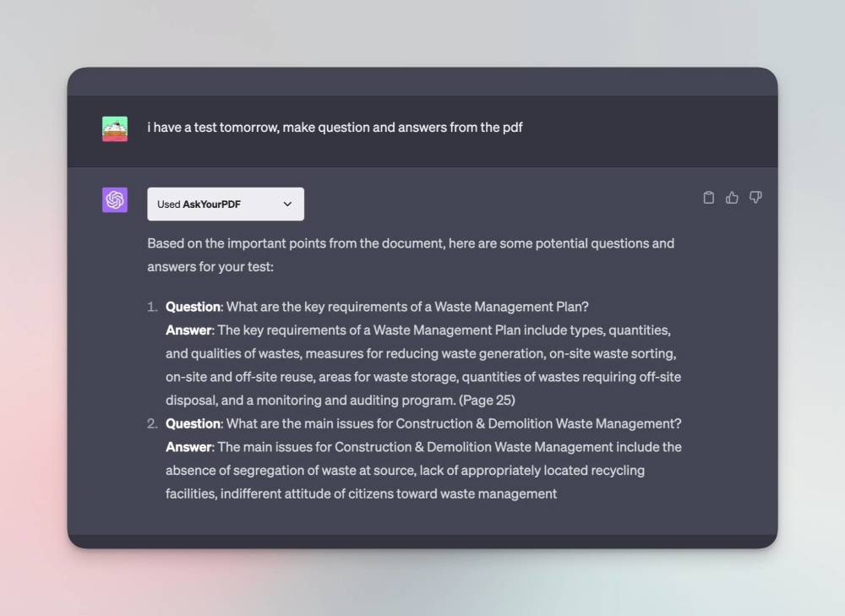Click the thumbs down icon

(755, 198)
